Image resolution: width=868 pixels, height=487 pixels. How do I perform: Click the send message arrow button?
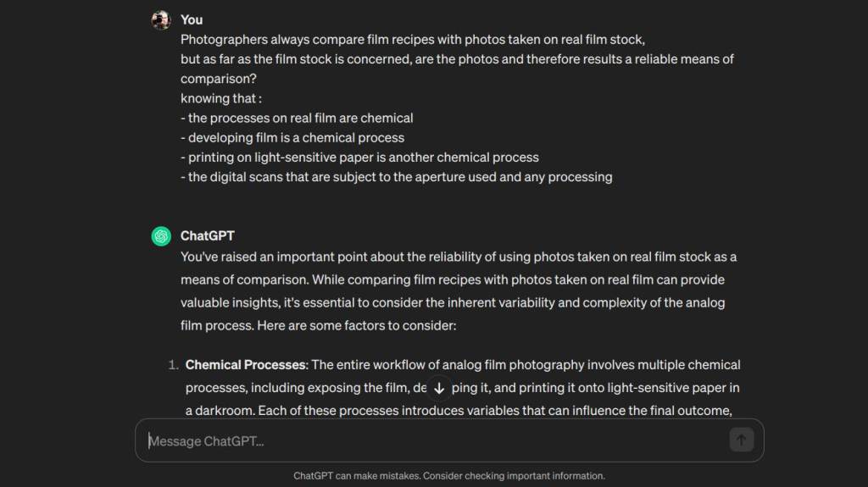click(x=741, y=440)
